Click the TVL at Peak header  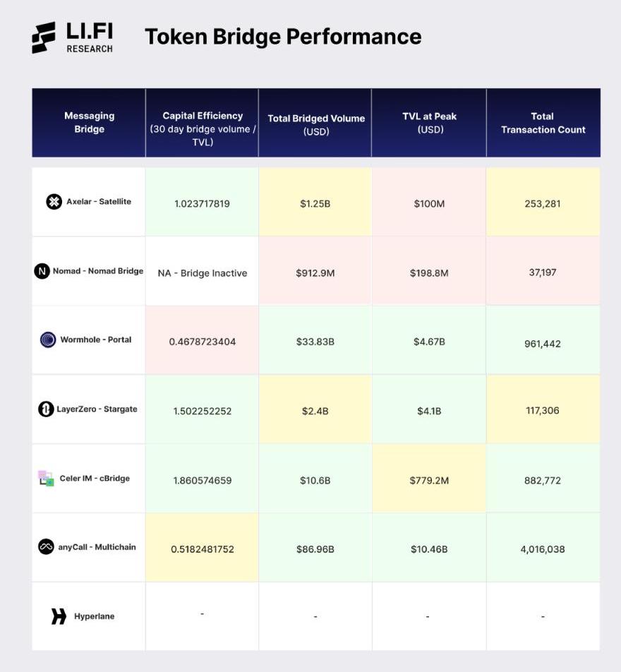pos(429,122)
